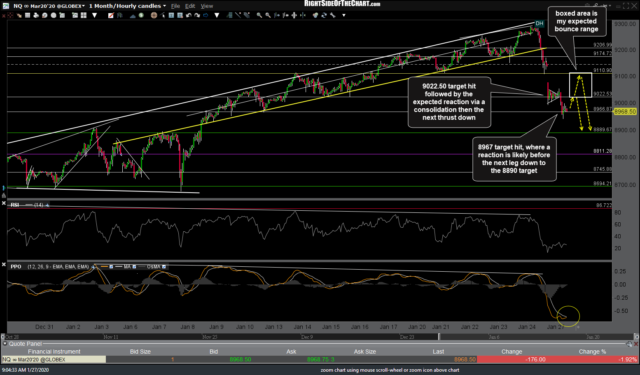
Task: Select the NQ Mar20'20 @GLOBEX quote row
Action: [320, 359]
